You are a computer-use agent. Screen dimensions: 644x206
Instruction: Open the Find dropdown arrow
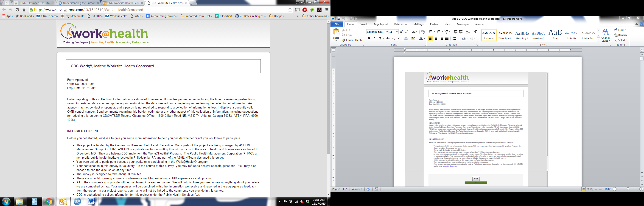(x=625, y=30)
